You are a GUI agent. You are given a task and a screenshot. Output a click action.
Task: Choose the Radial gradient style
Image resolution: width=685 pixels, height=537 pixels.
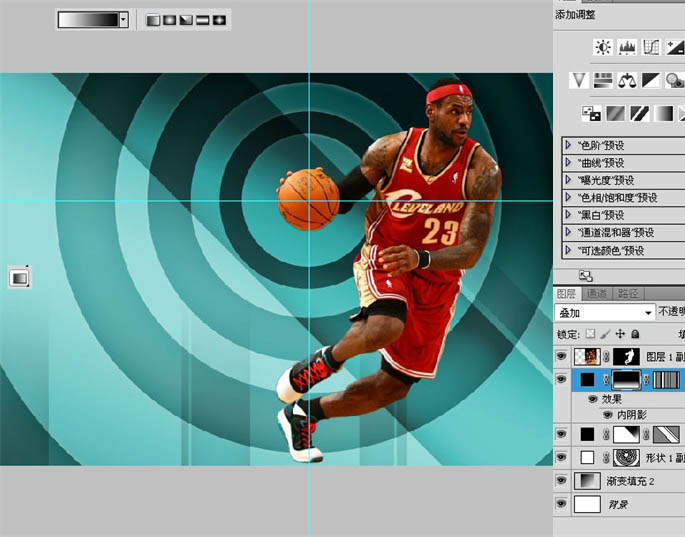point(170,20)
